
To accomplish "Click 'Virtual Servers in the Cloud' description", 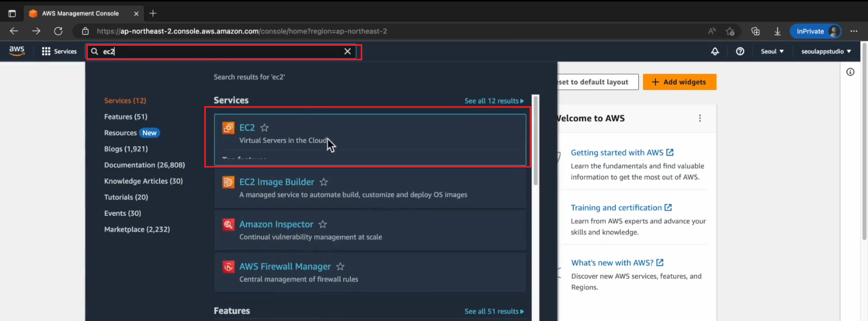I will [283, 140].
